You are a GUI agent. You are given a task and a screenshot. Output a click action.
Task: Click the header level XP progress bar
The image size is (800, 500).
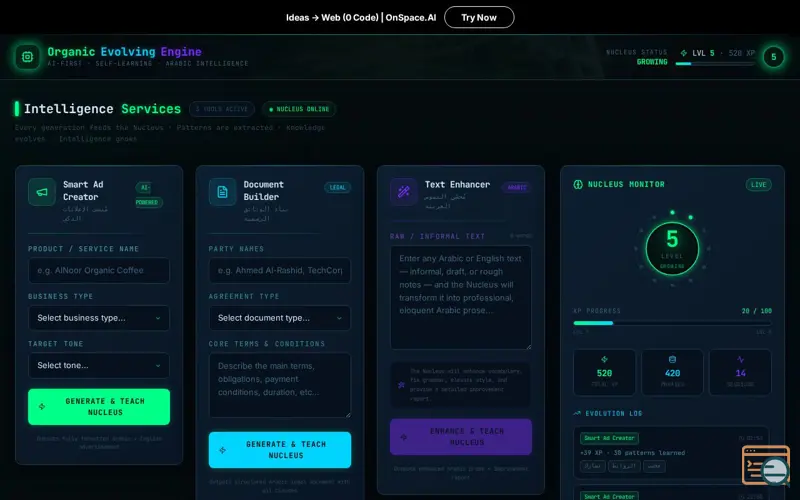[715, 64]
